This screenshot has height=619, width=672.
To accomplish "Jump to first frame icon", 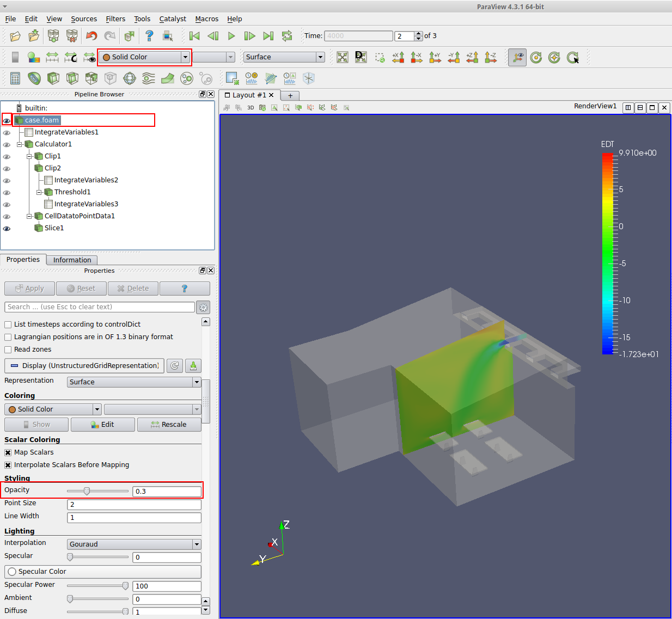I will 194,36.
